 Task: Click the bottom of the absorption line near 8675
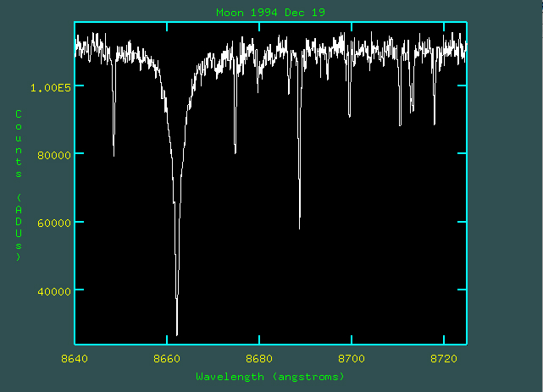coord(235,152)
